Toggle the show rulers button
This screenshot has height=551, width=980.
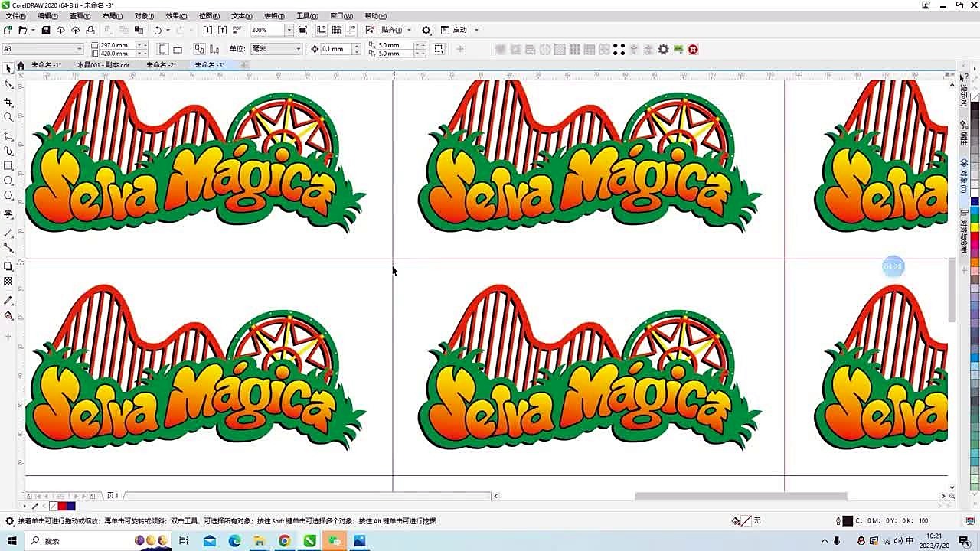[x=322, y=31]
